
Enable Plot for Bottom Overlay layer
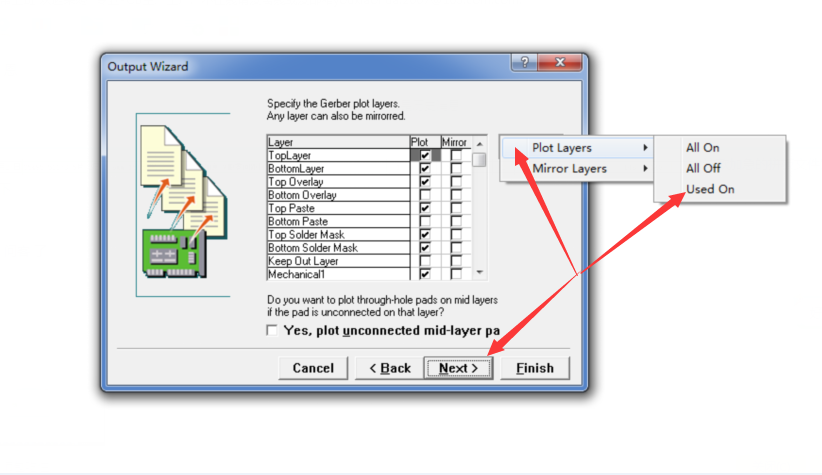[425, 195]
